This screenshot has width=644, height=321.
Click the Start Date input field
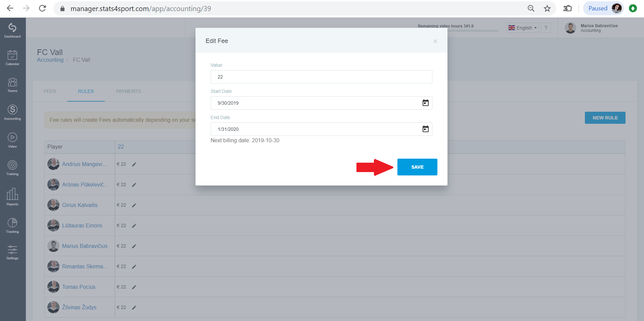(x=321, y=103)
